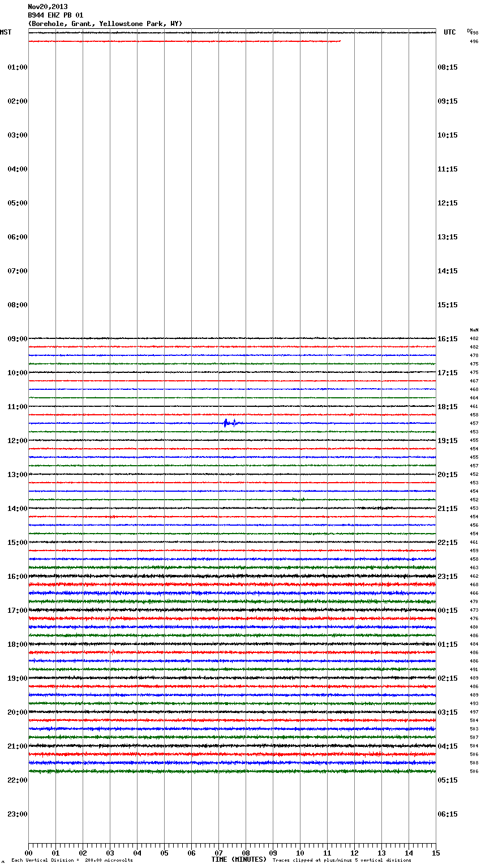
Task: Click the 06:15 UTC time label
Action: 448,814
